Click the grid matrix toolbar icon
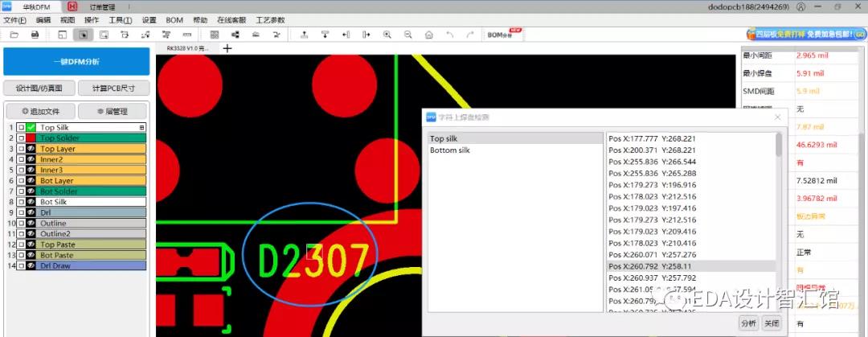Image resolution: width=868 pixels, height=337 pixels. (x=215, y=35)
